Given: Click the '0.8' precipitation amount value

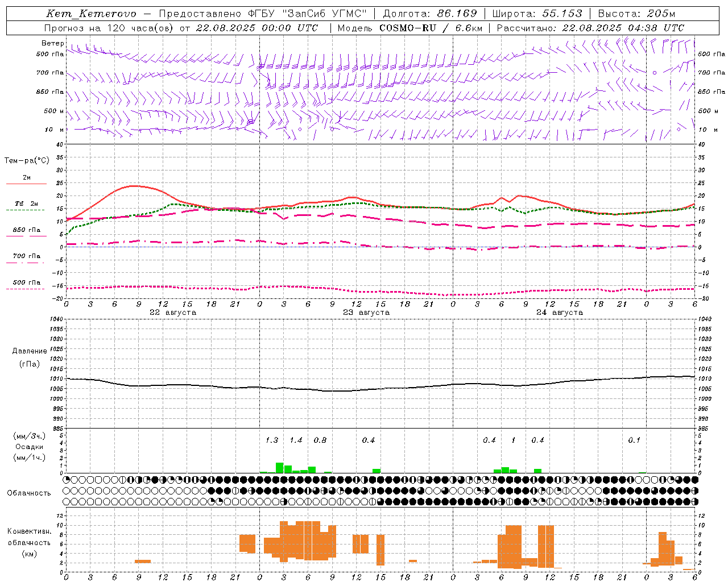Looking at the screenshot, I should [x=320, y=440].
